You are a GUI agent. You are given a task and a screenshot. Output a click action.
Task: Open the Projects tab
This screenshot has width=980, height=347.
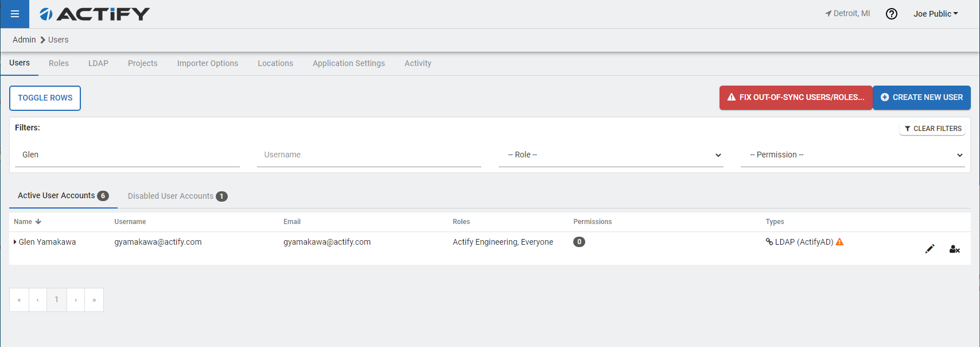143,63
